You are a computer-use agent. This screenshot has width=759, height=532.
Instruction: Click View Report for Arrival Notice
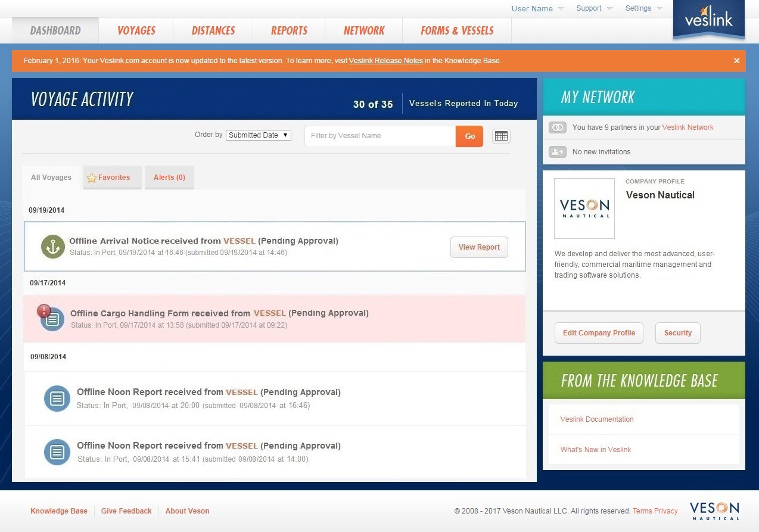(479, 247)
